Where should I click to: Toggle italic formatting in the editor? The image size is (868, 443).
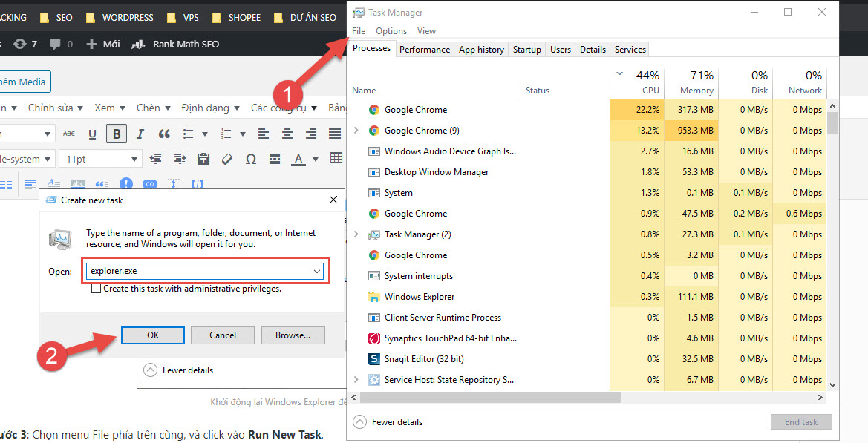point(140,134)
